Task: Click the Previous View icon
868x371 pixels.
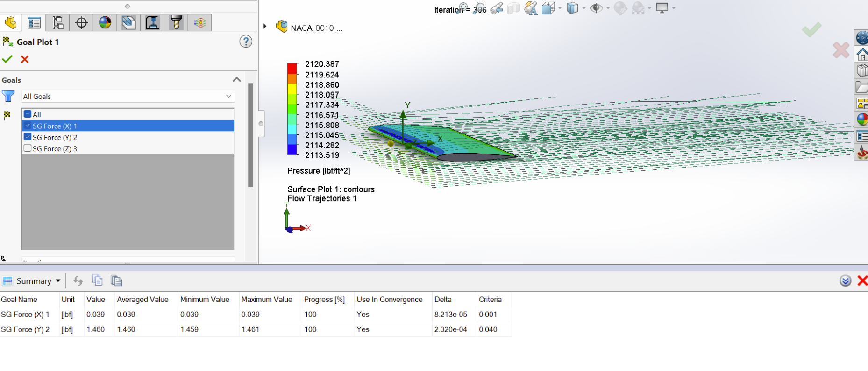Action: click(497, 8)
